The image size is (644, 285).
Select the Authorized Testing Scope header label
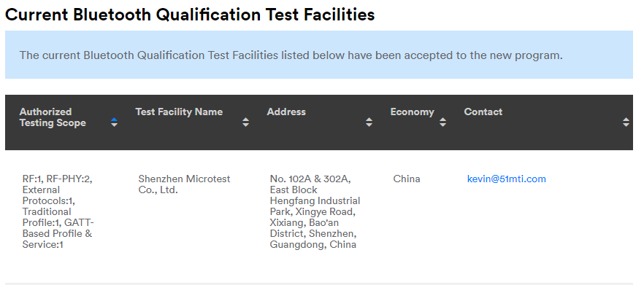tap(53, 117)
